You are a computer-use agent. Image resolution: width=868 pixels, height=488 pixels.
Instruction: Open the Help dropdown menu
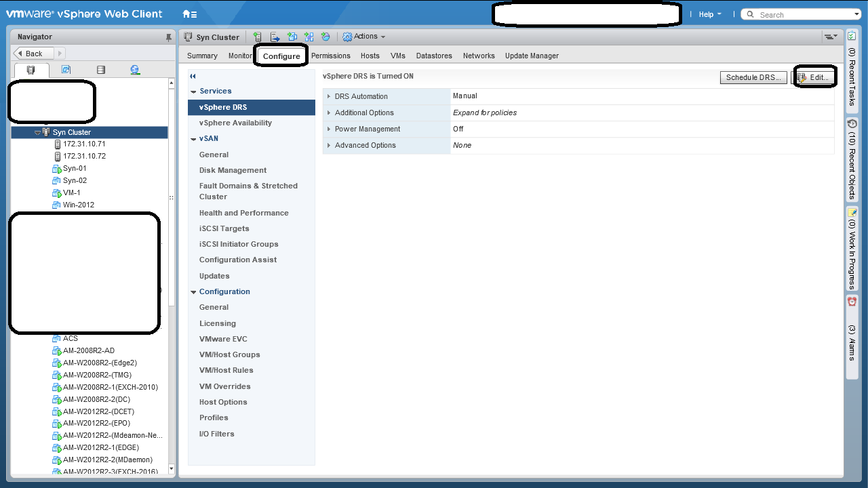point(709,14)
